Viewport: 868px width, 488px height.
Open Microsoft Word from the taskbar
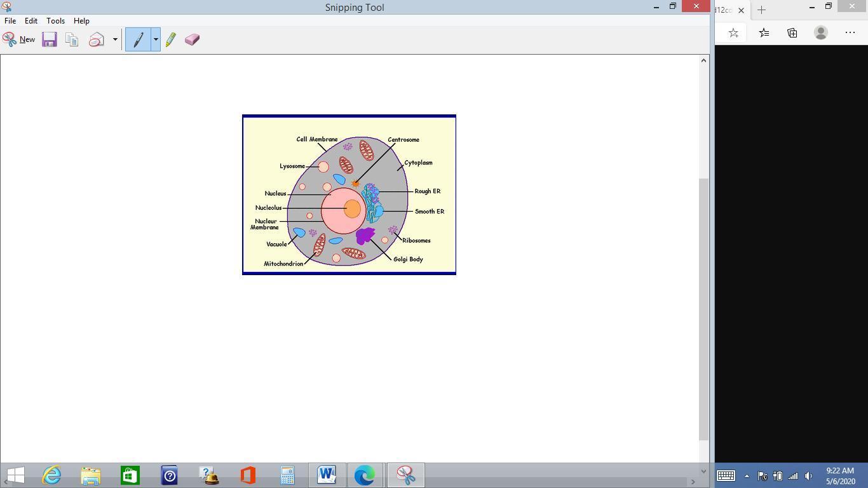327,475
